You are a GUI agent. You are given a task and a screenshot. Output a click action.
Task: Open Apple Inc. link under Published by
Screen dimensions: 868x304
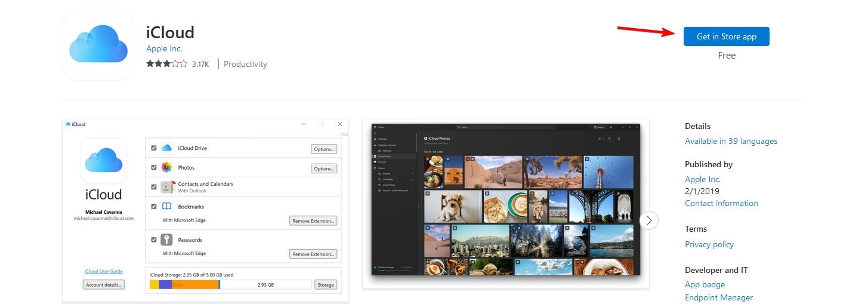703,179
